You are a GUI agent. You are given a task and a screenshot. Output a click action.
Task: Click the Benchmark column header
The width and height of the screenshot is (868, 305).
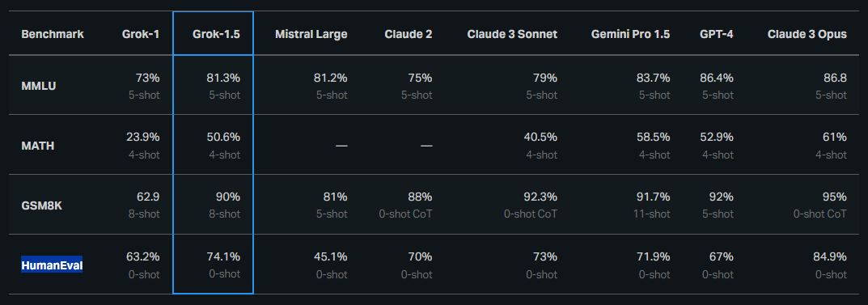pyautogui.click(x=53, y=34)
